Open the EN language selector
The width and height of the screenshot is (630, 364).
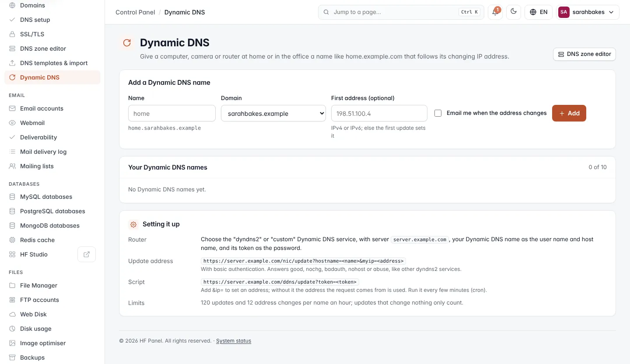(539, 12)
